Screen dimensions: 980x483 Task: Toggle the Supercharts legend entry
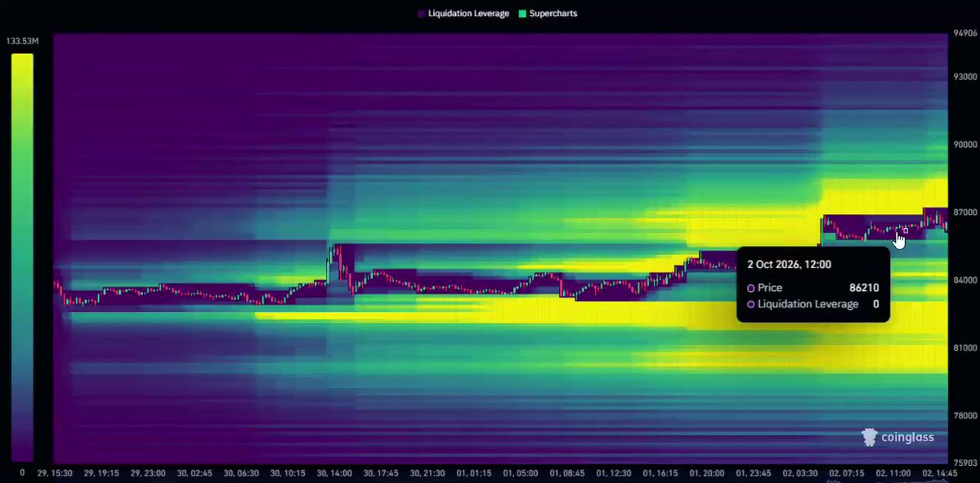click(548, 13)
